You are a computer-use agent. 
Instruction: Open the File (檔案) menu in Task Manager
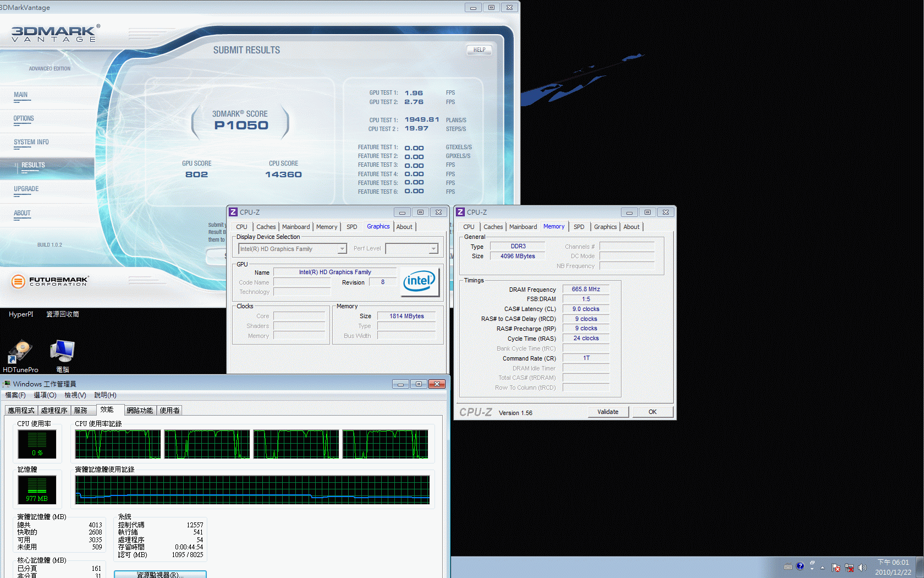click(15, 395)
